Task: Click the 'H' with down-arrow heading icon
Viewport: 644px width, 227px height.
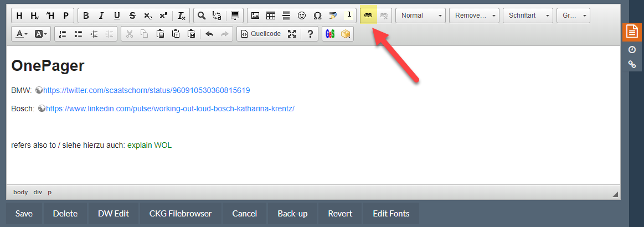Action: [x=35, y=16]
